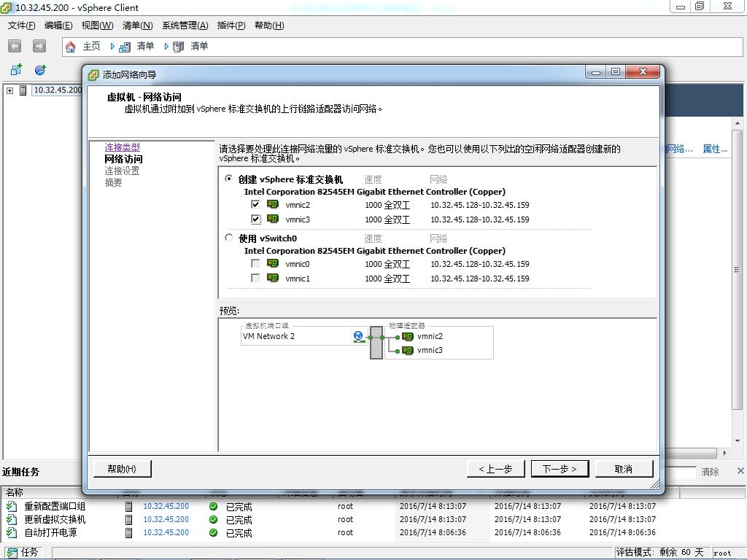Click scroll up arrow in main window
Image resolution: width=747 pixels, height=560 pixels.
tap(737, 123)
